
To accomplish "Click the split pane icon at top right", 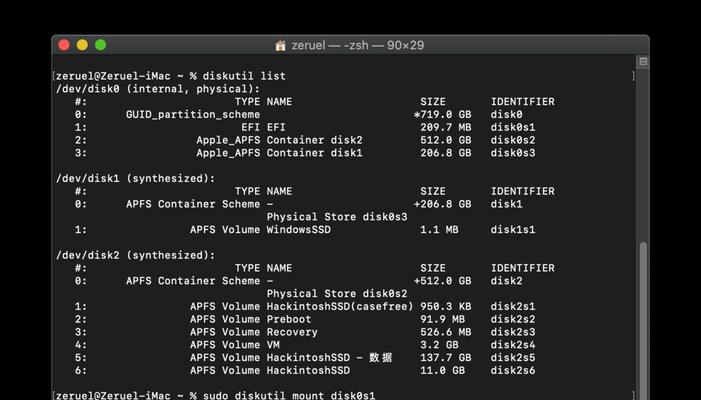I will tap(643, 62).
